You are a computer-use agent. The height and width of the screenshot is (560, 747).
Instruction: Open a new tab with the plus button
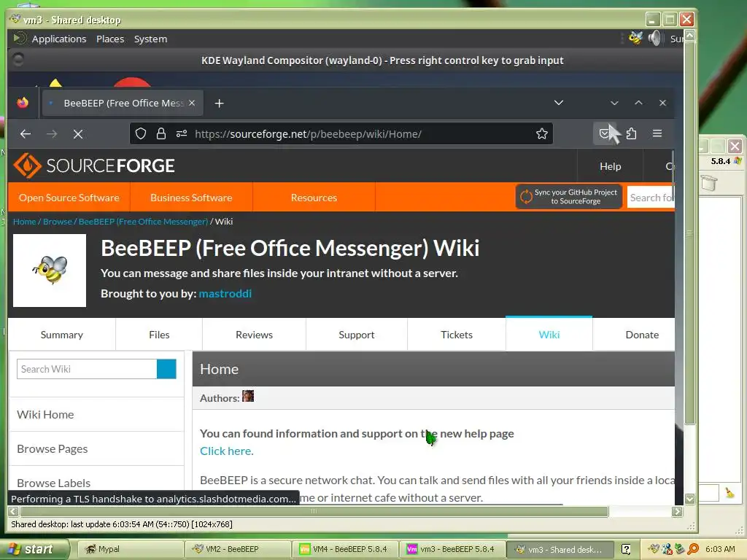(219, 104)
